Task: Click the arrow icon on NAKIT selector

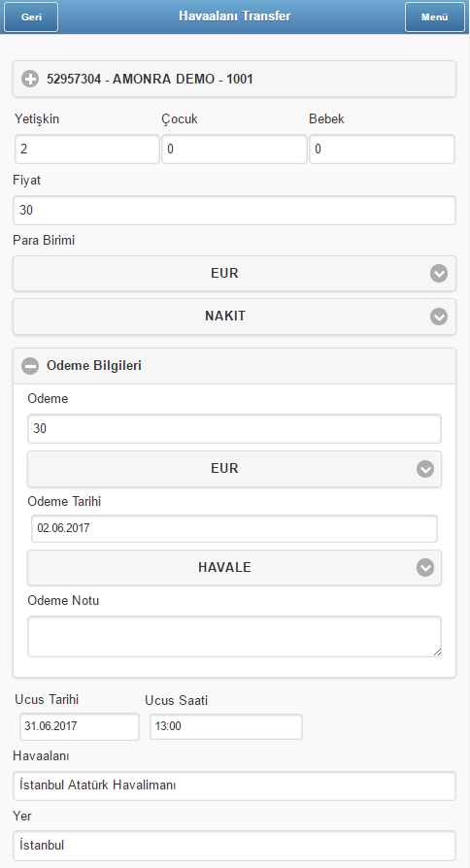Action: 439,317
